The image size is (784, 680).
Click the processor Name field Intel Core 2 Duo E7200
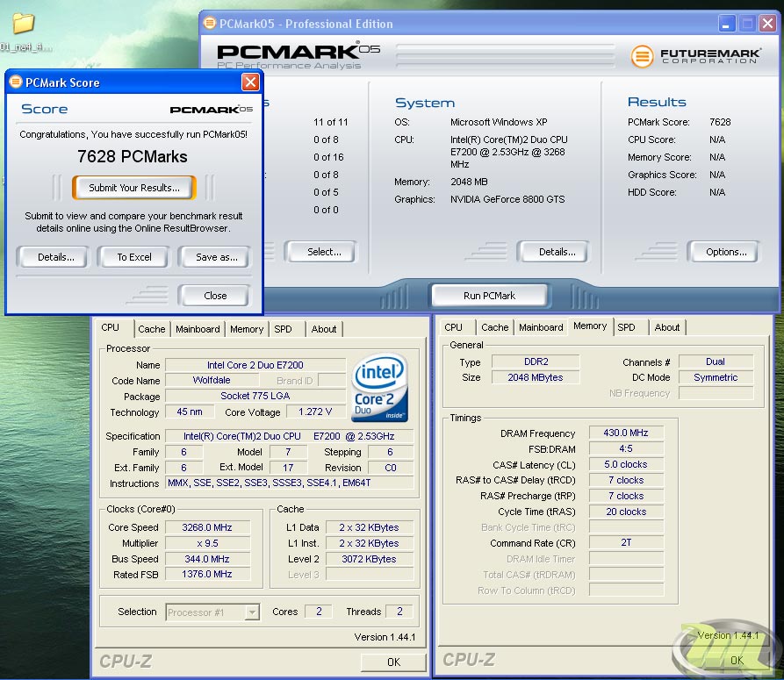point(255,365)
